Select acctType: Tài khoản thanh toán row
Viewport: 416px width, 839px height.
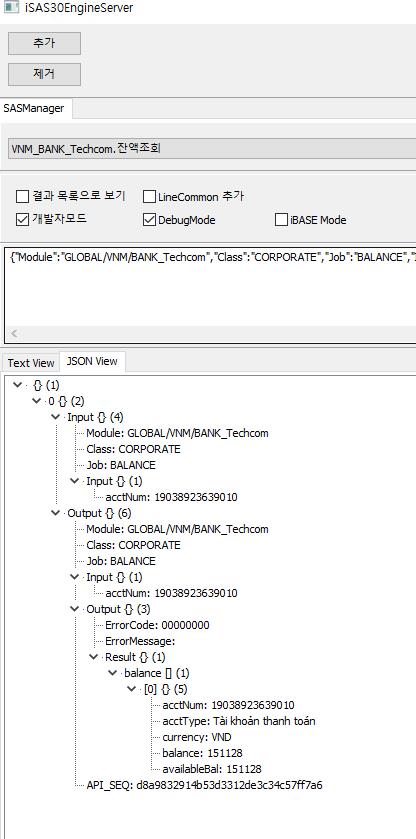[239, 721]
